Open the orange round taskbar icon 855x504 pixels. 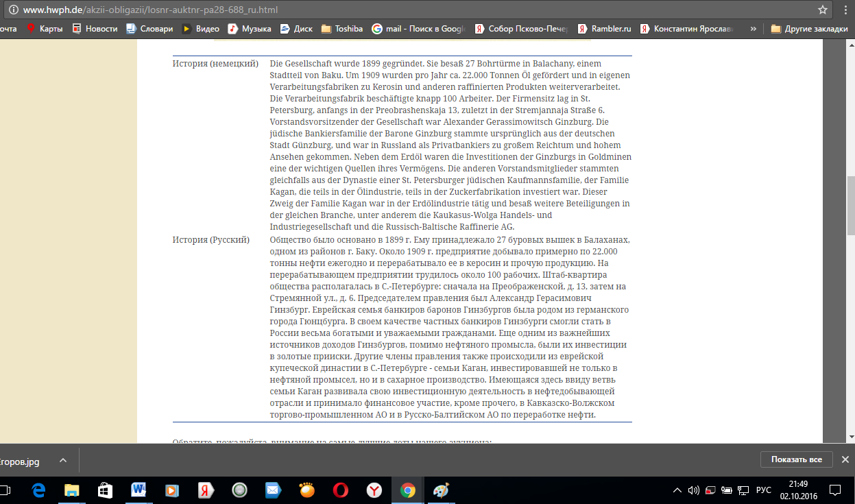click(x=307, y=490)
